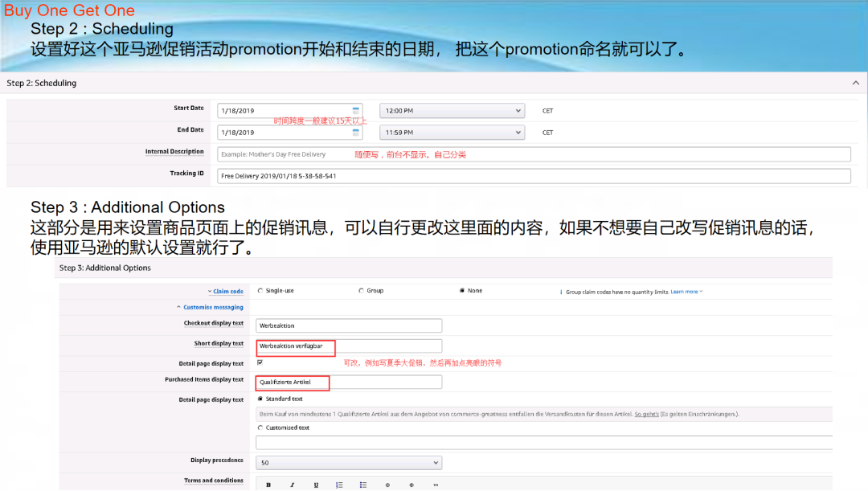The height and width of the screenshot is (491, 868).
Task: Toggle italic in Terms and conditions editor
Action: [x=293, y=485]
